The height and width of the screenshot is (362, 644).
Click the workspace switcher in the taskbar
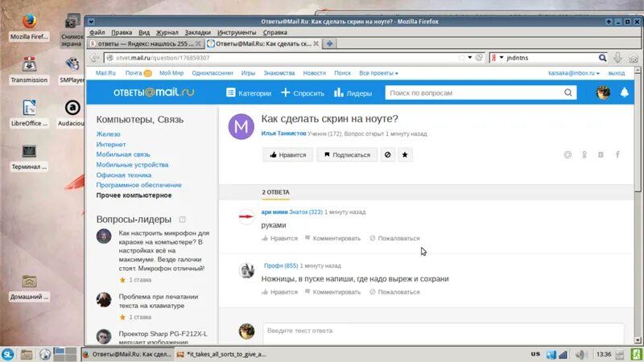coord(65,354)
